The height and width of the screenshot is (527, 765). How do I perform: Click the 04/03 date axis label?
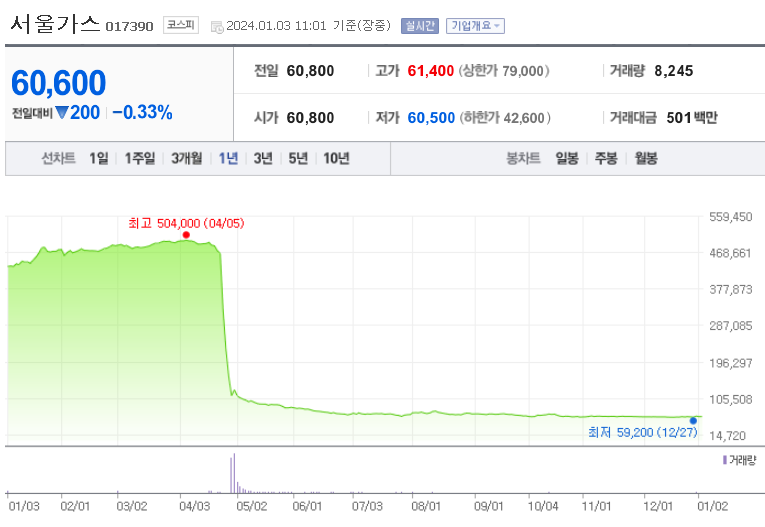pos(195,506)
